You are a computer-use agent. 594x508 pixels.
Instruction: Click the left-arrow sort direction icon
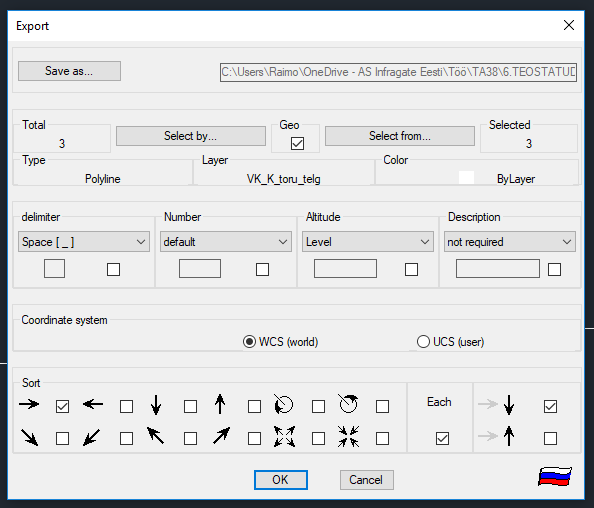point(93,404)
